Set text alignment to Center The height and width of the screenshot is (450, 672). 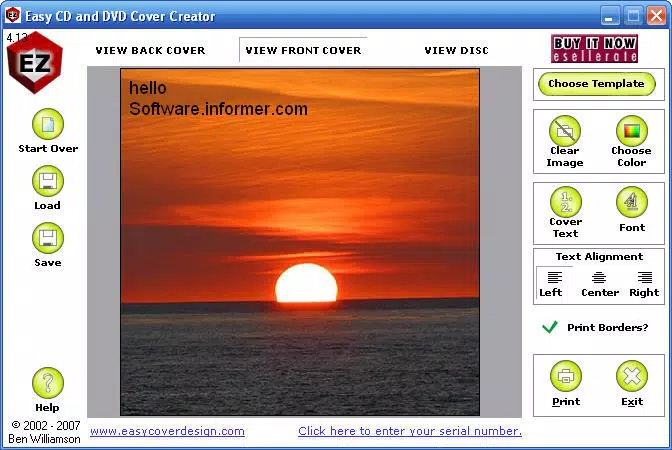click(x=600, y=284)
